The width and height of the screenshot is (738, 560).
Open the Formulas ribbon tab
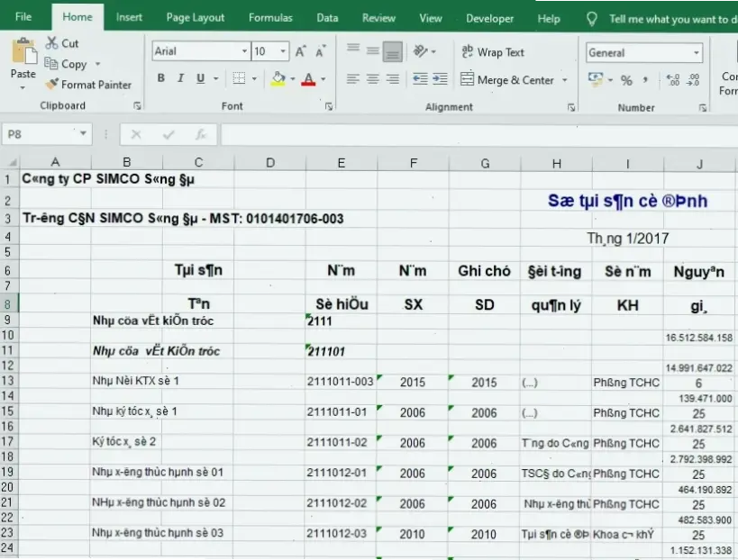pos(270,18)
